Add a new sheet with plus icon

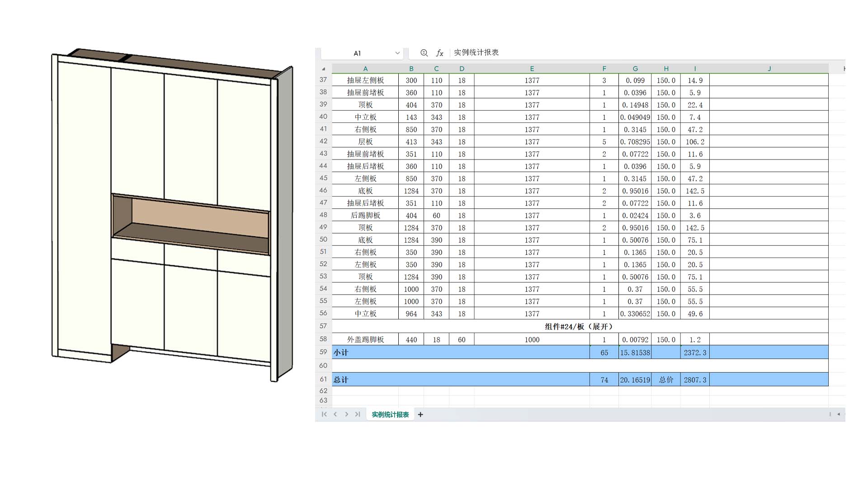[x=420, y=414]
